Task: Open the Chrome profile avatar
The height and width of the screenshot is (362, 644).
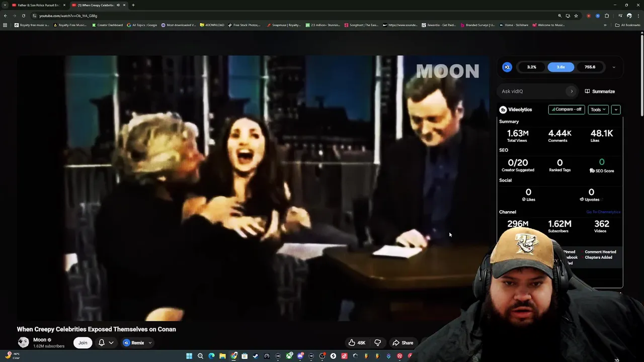Action: (x=629, y=16)
